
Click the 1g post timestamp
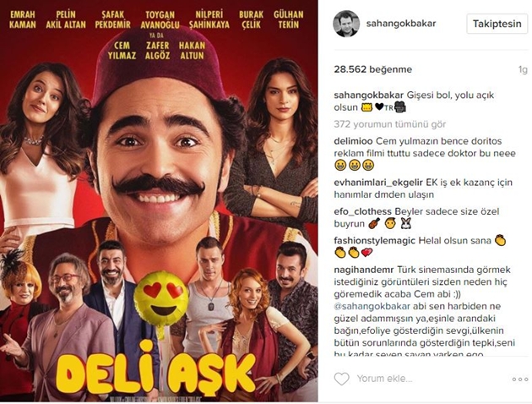point(523,69)
